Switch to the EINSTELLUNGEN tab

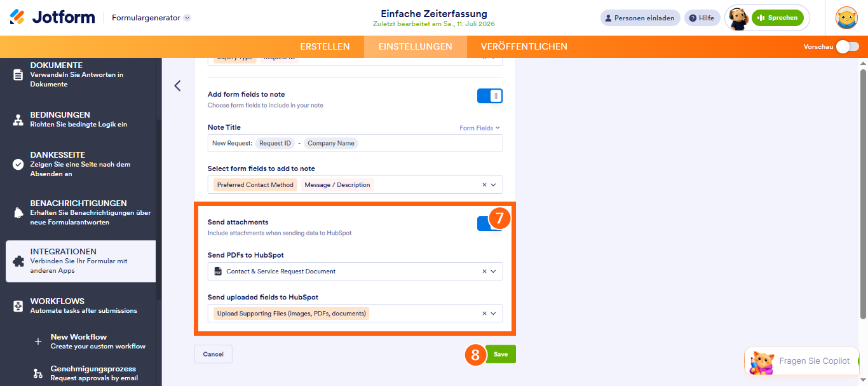[415, 46]
